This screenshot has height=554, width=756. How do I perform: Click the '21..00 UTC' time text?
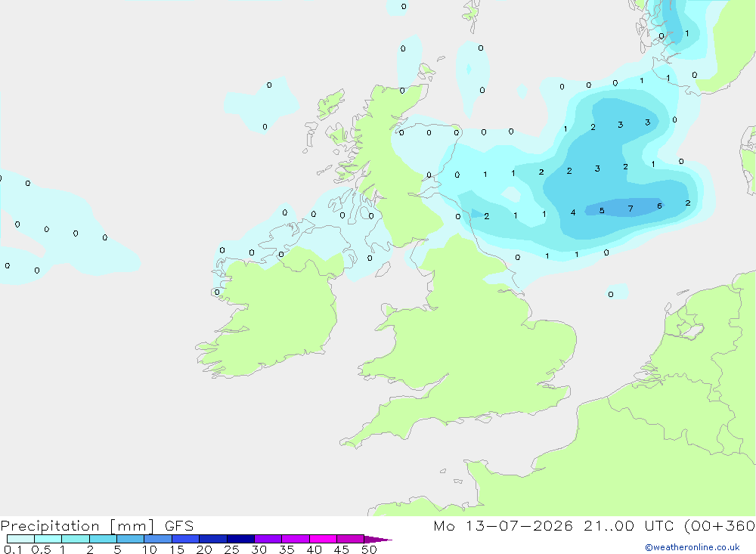click(x=628, y=525)
